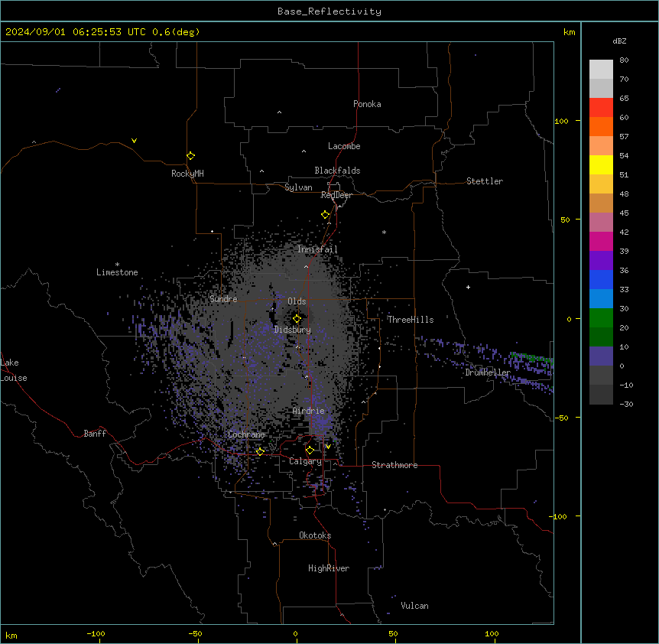Select the Limestone label
The width and height of the screenshot is (659, 644).
[x=117, y=272]
